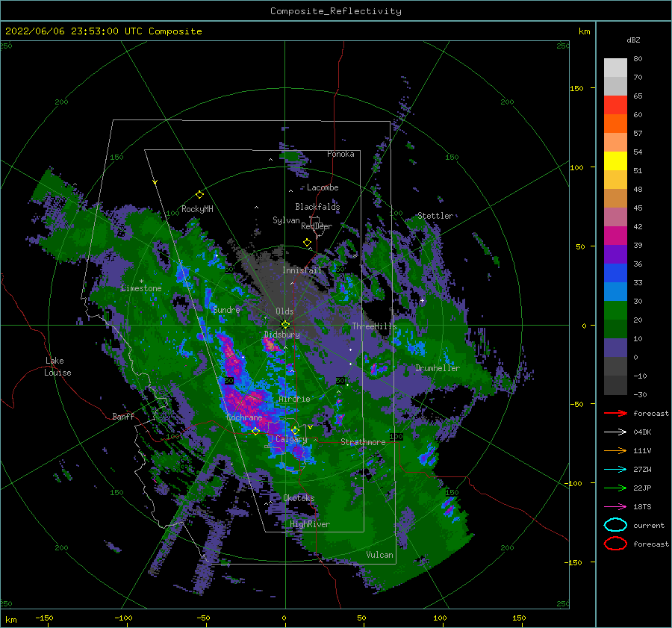Viewport: 672px width, 628px height.
Task: Click the yellow radar-center marker at Olds
Action: [285, 325]
